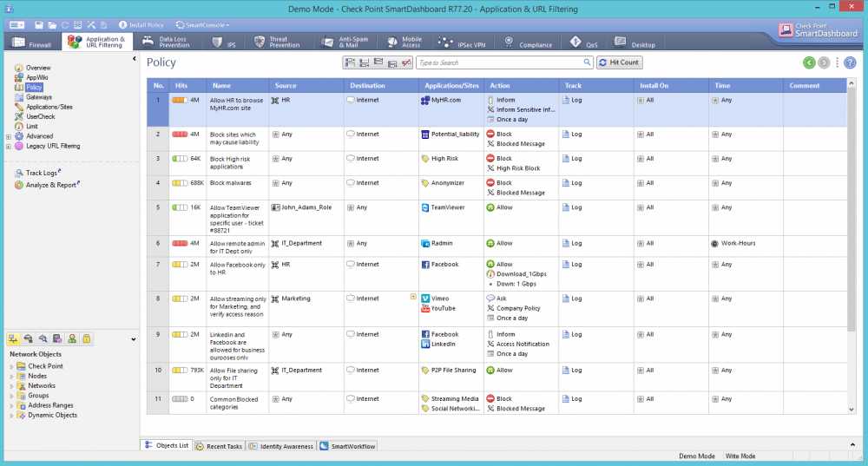Click the blue help question mark icon
The width and height of the screenshot is (868, 466).
(x=851, y=62)
